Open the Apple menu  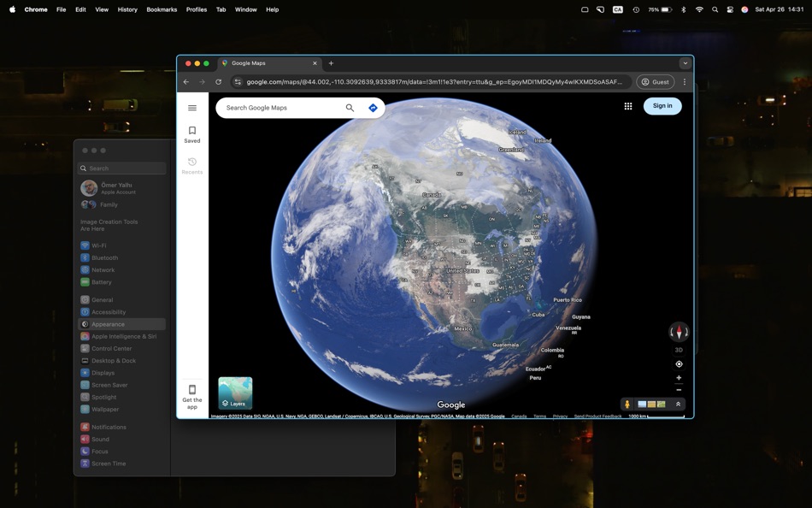coord(12,9)
